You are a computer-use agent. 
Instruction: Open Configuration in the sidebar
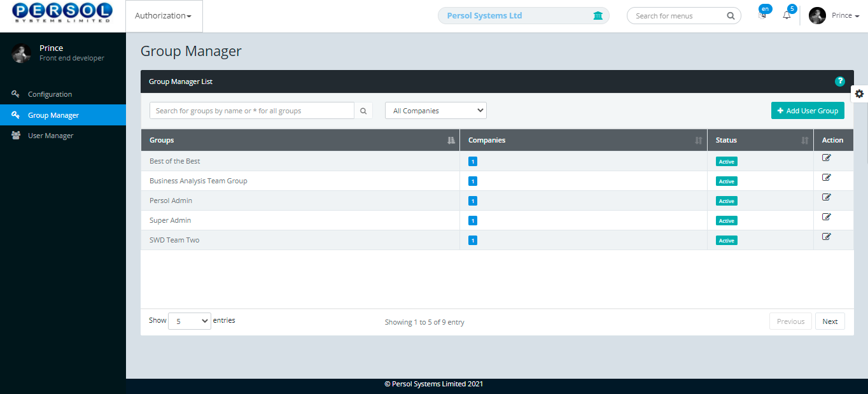coord(63,94)
